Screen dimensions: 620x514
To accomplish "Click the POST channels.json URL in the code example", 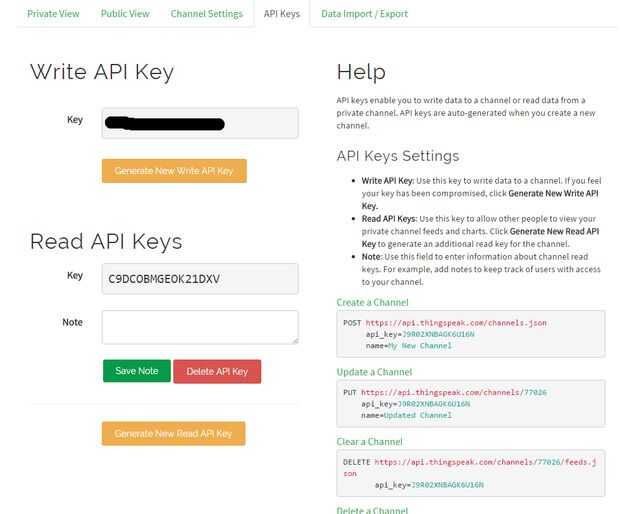I will pyautogui.click(x=455, y=323).
